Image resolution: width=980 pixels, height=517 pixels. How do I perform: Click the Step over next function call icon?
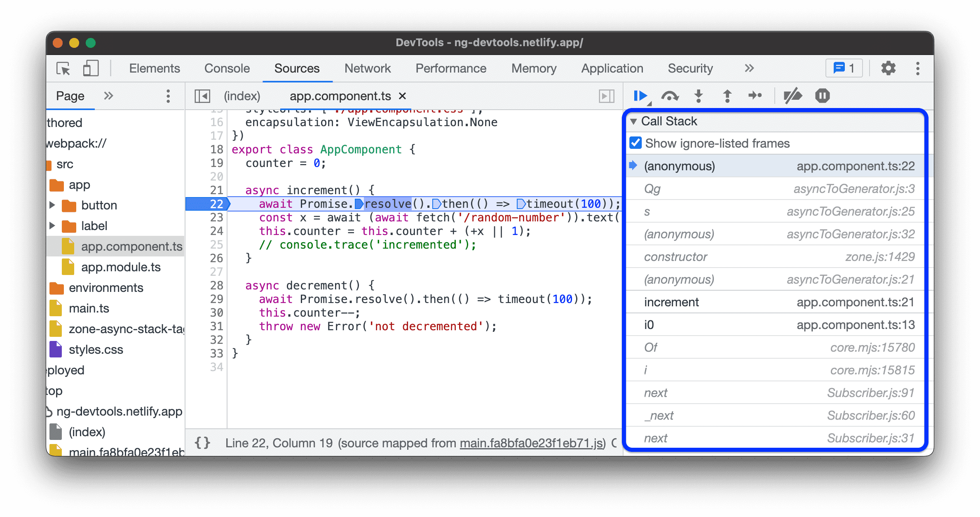671,95
